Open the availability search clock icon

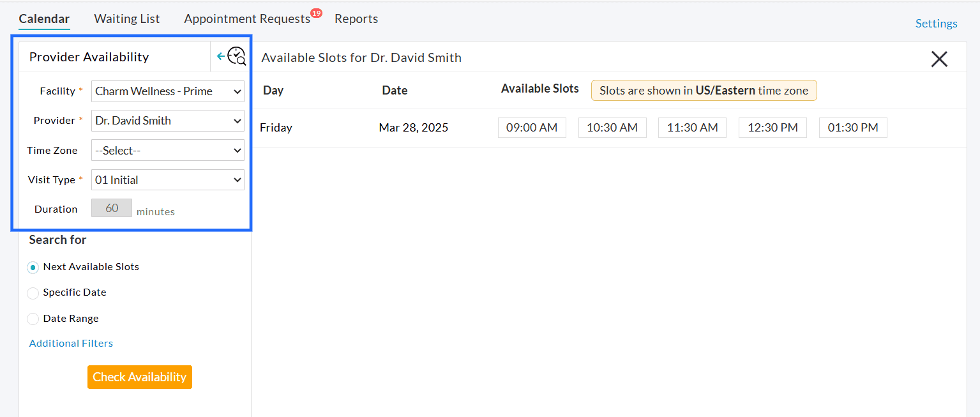click(237, 56)
